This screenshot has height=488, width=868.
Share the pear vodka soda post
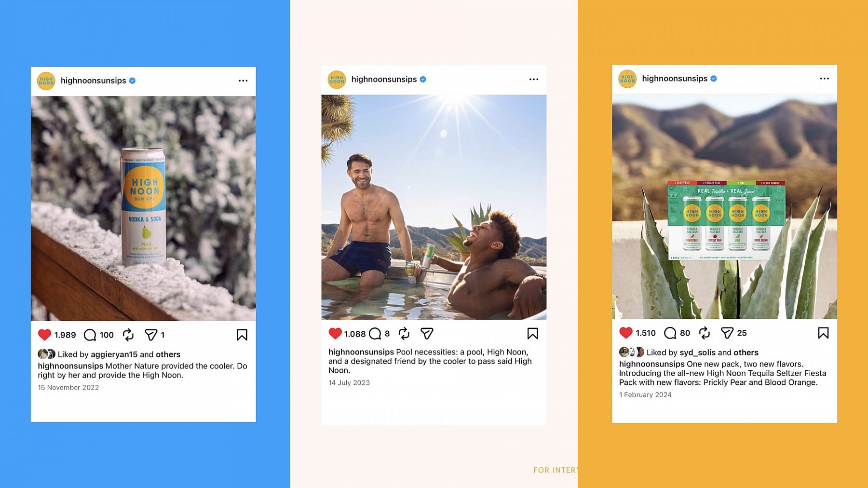pos(151,335)
